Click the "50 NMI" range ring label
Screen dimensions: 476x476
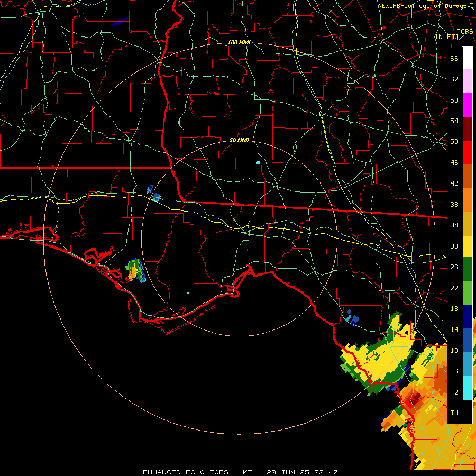point(239,140)
